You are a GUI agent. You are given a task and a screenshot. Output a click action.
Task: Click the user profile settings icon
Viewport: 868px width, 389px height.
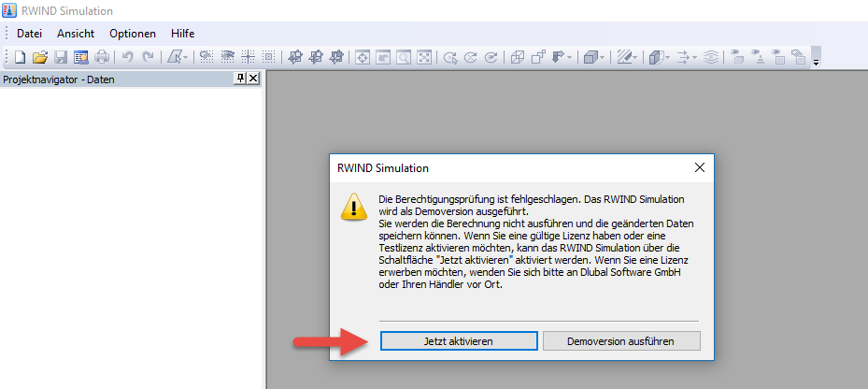(x=81, y=56)
